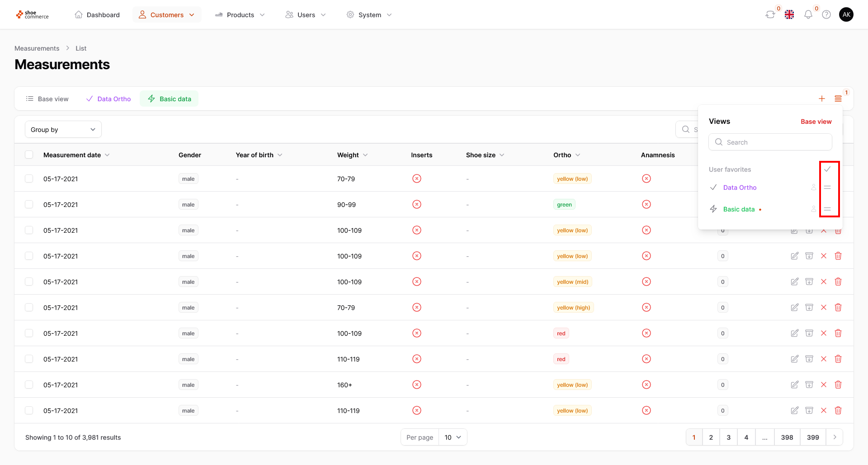Switch language via the UK flag icon
This screenshot has width=868, height=465.
[789, 15]
